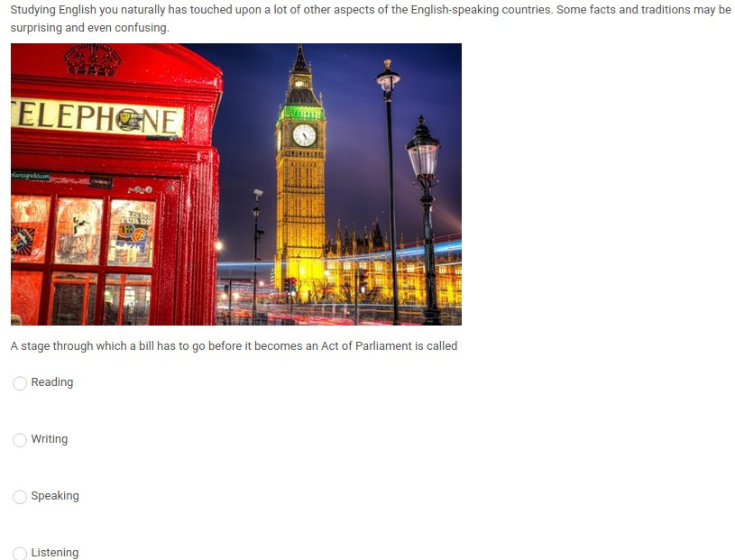Click the London Big Ben photo
735x560 pixels.
pos(235,184)
